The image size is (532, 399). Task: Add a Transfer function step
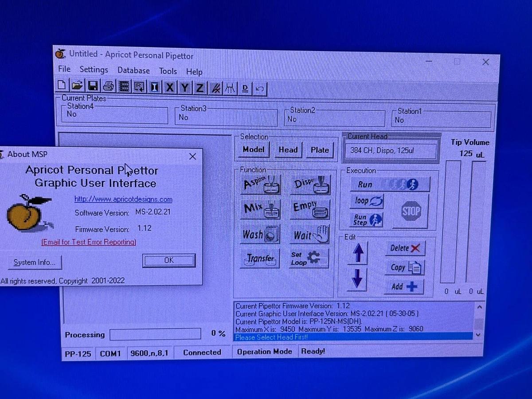(261, 258)
